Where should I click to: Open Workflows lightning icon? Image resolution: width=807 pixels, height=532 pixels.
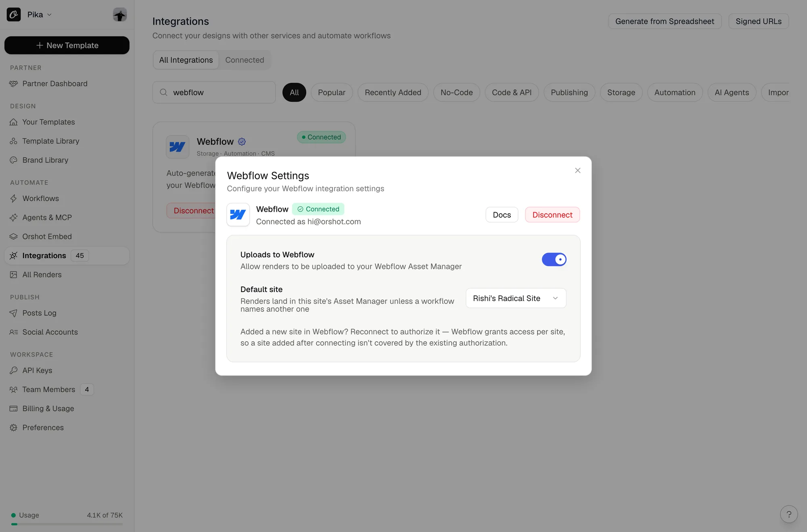pos(14,198)
